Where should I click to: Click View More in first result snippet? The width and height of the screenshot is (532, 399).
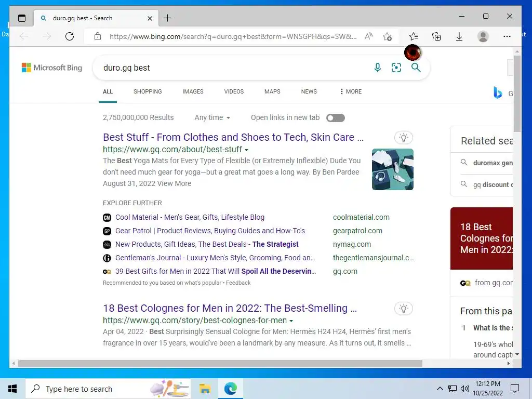175,183
